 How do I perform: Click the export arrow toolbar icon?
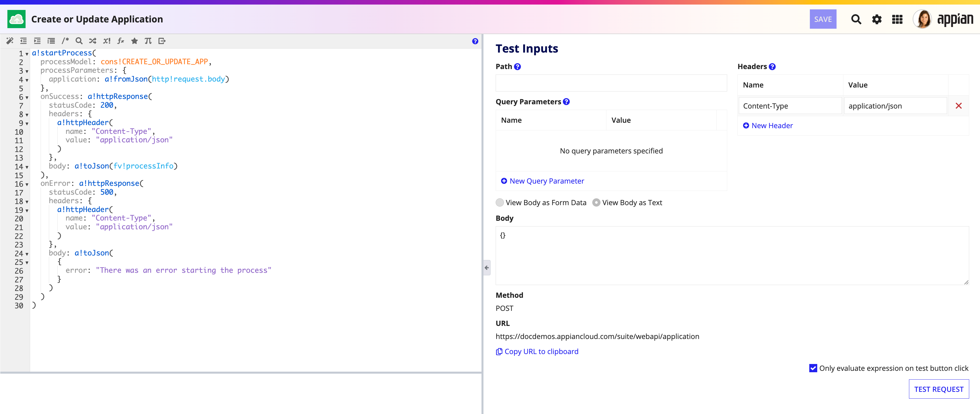pyautogui.click(x=162, y=41)
